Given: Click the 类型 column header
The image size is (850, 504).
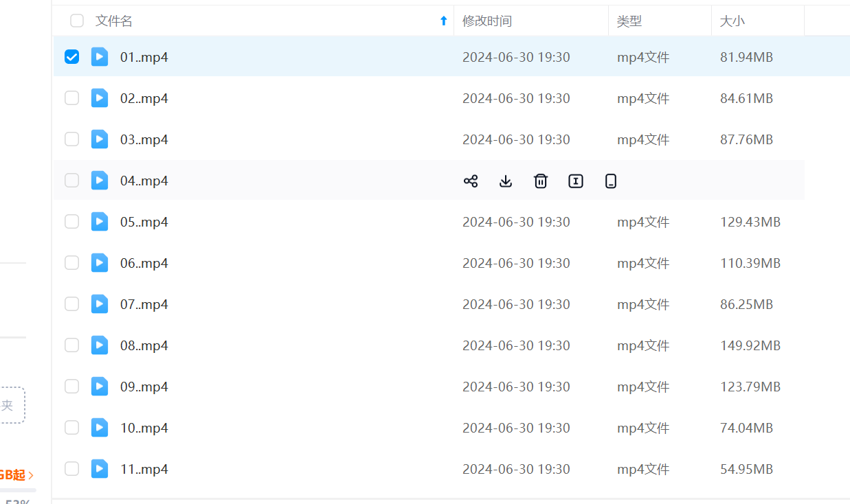Looking at the screenshot, I should click(x=629, y=21).
